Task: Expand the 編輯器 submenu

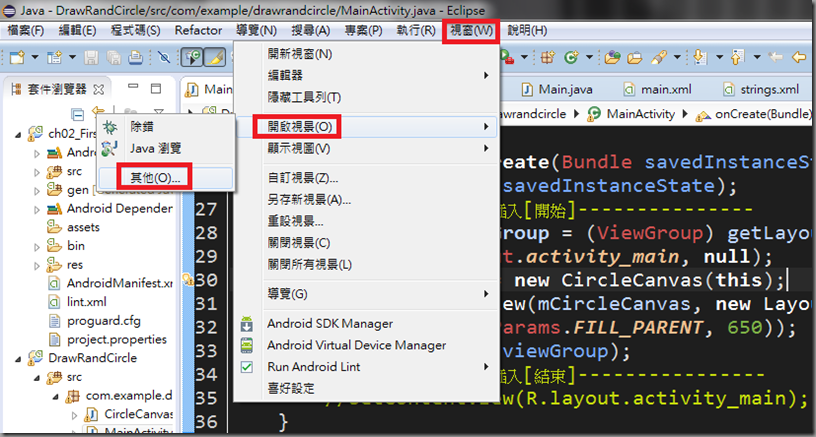Action: point(366,75)
